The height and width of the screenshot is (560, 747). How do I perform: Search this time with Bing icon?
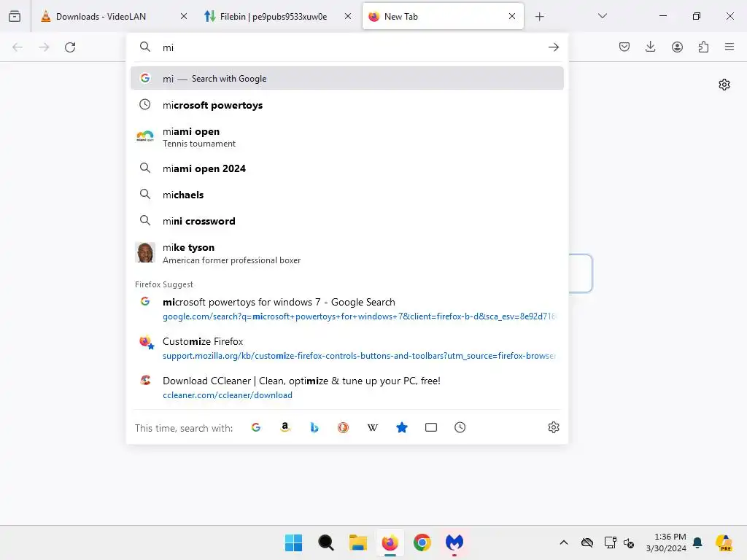(x=314, y=427)
